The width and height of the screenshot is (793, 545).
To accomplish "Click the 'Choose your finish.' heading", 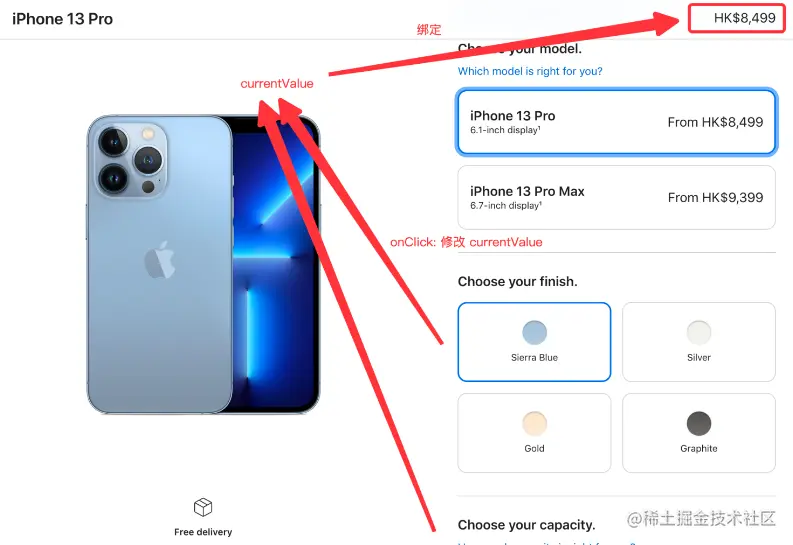I will pos(517,282).
